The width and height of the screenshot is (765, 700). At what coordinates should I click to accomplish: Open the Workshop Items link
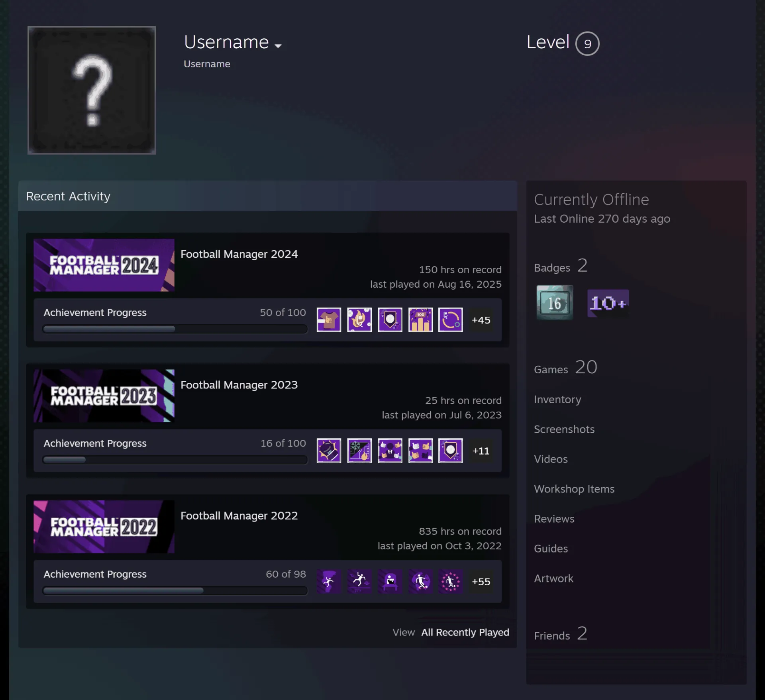pyautogui.click(x=574, y=489)
